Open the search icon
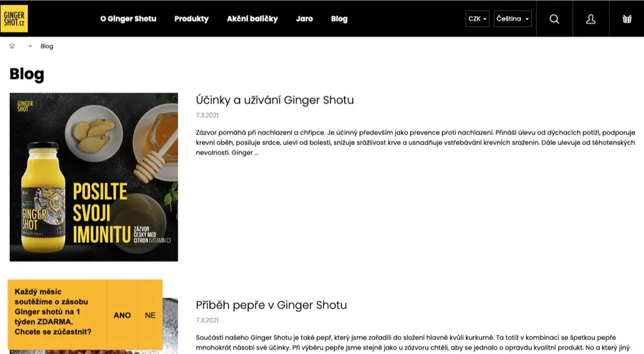The width and height of the screenshot is (644, 354). tap(554, 19)
